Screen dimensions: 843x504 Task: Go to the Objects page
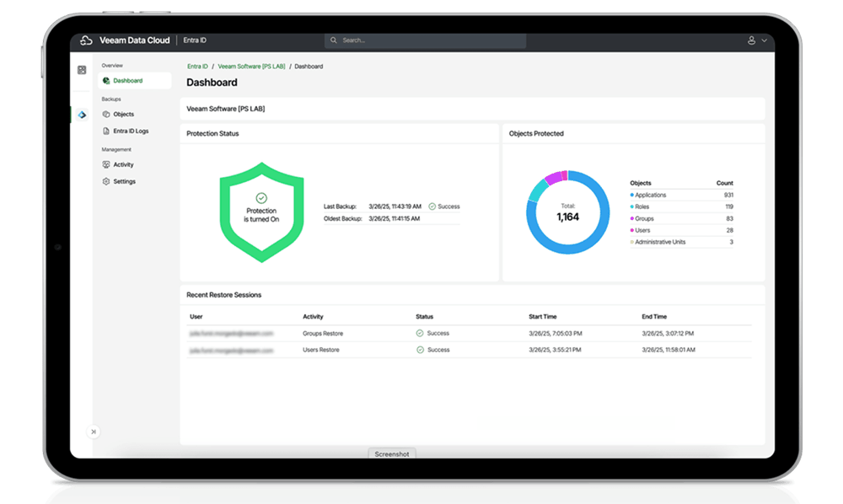tap(124, 115)
